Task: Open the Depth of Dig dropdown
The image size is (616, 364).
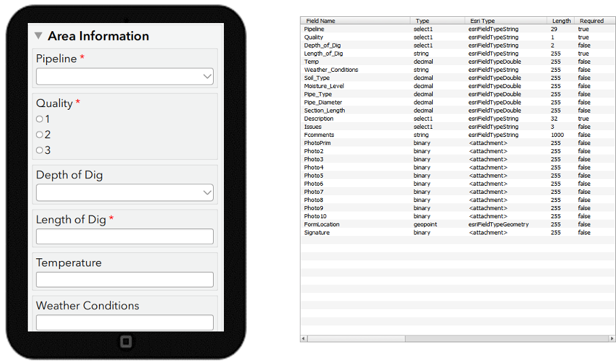Action: point(125,193)
